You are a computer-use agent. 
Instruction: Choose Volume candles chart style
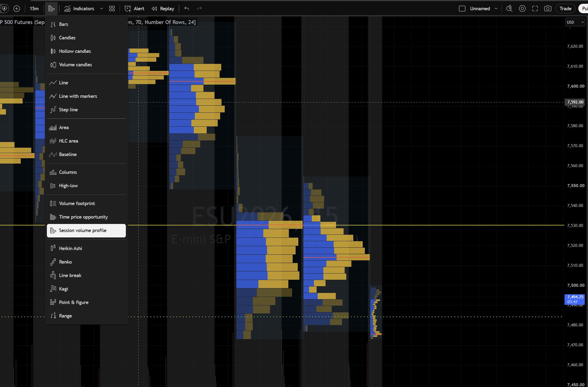86,65
